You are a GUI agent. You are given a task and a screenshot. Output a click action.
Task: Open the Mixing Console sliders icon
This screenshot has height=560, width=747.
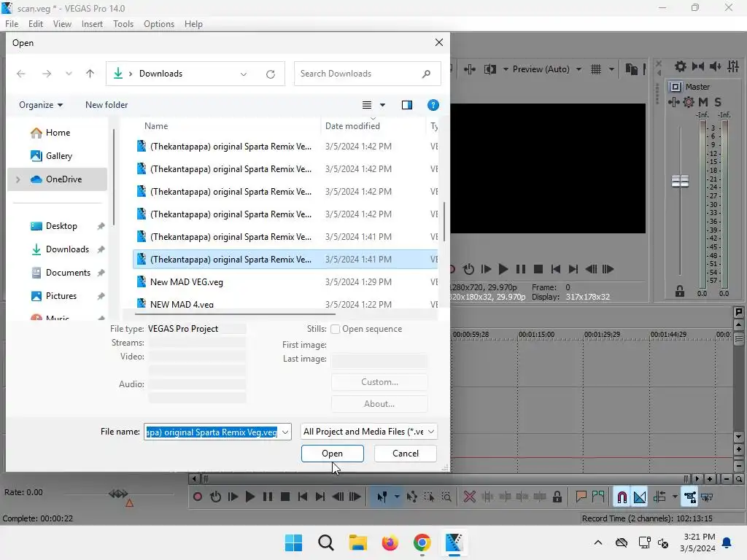point(733,66)
